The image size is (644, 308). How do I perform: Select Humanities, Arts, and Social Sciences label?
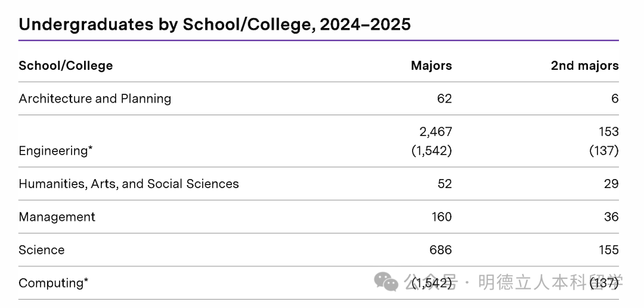pyautogui.click(x=129, y=184)
